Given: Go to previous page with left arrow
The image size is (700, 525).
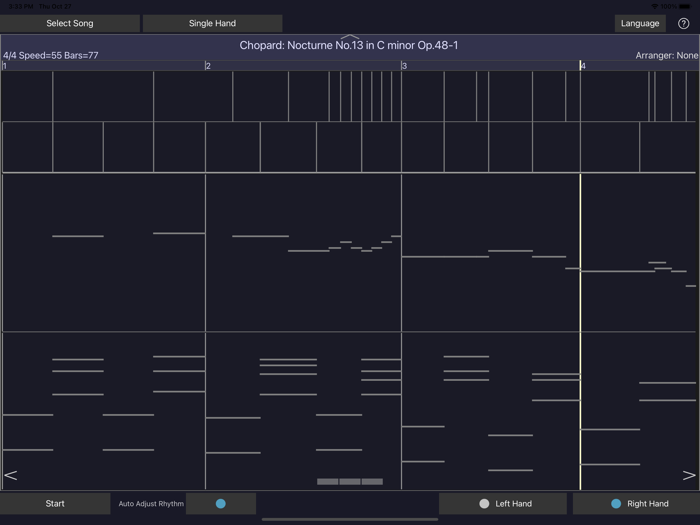Looking at the screenshot, I should (x=11, y=475).
